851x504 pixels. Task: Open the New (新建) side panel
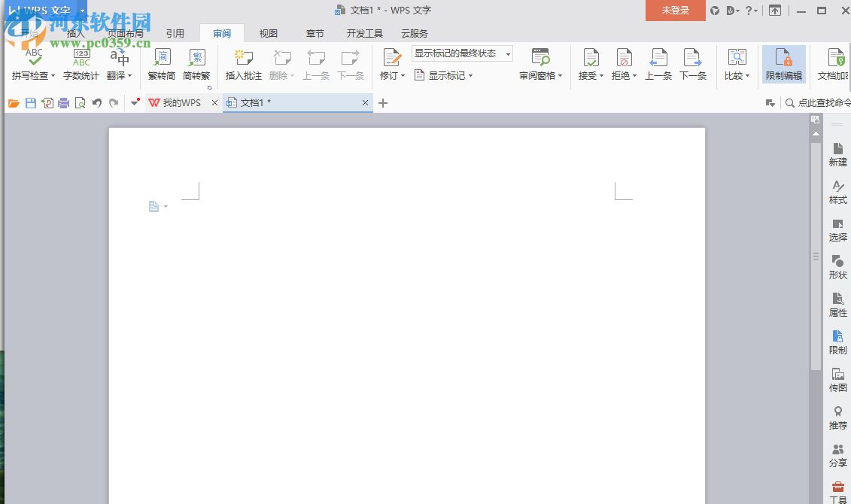coord(838,154)
